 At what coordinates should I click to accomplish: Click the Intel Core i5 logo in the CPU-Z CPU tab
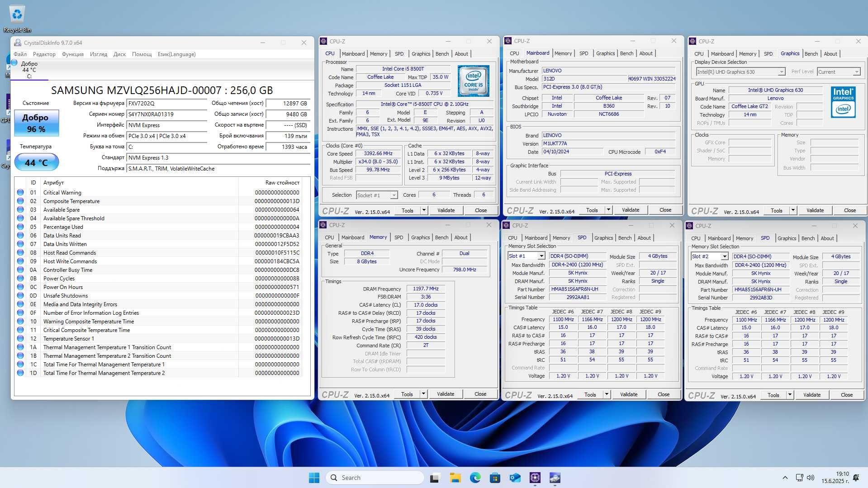pyautogui.click(x=473, y=81)
